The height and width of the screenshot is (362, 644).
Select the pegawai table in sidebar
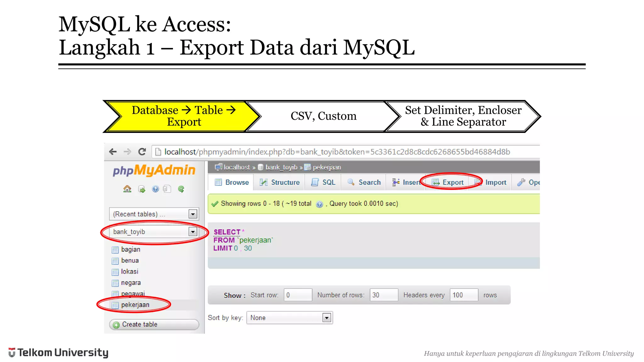click(133, 294)
